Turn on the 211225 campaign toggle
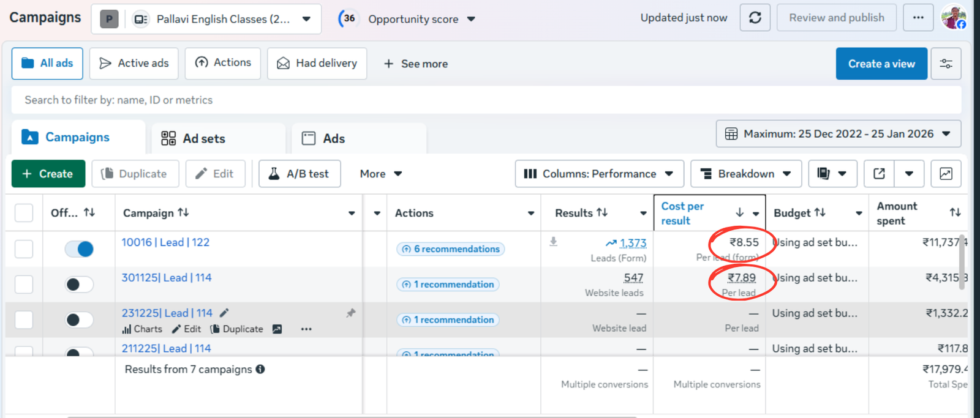Image resolution: width=980 pixels, height=418 pixels. (x=79, y=353)
